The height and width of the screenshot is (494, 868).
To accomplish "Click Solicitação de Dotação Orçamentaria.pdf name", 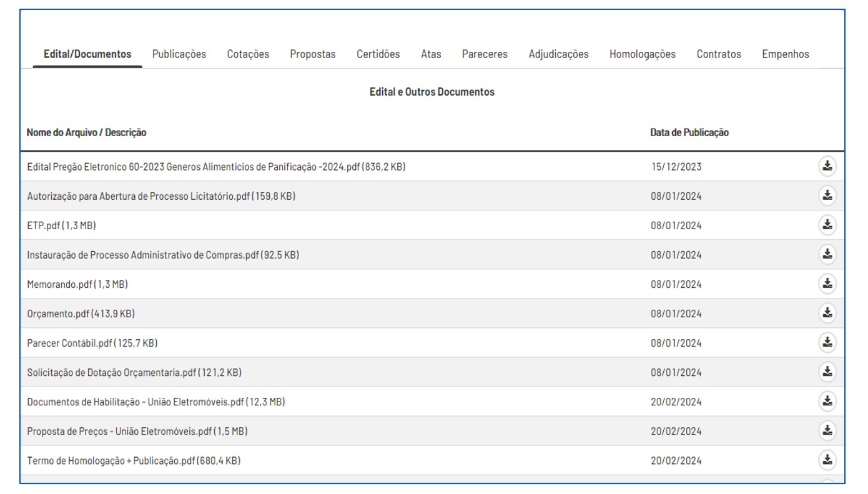I will pyautogui.click(x=134, y=372).
